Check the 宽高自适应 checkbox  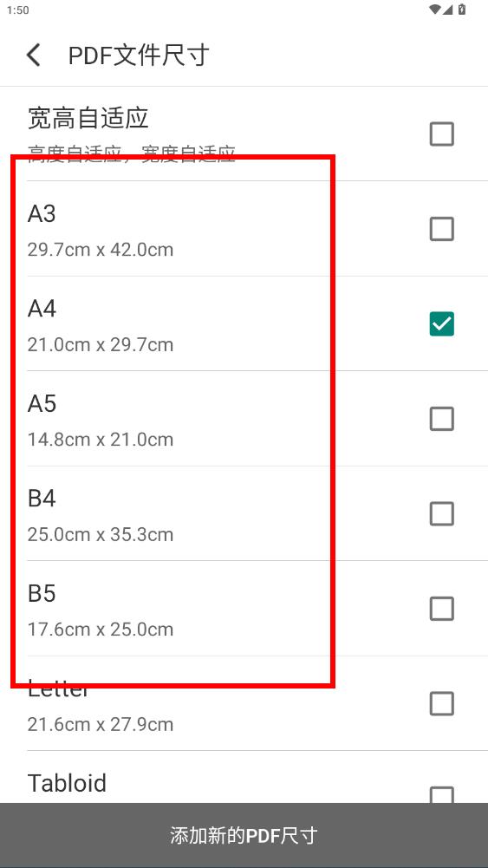click(441, 134)
